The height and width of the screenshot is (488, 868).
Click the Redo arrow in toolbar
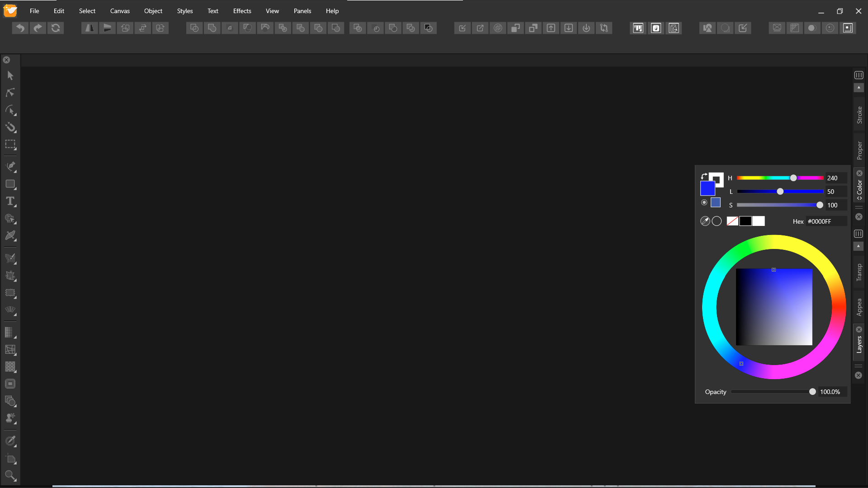[x=38, y=28]
